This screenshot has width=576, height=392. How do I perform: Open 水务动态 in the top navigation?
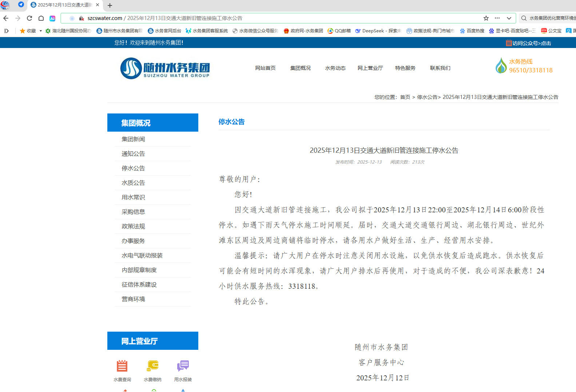click(335, 68)
